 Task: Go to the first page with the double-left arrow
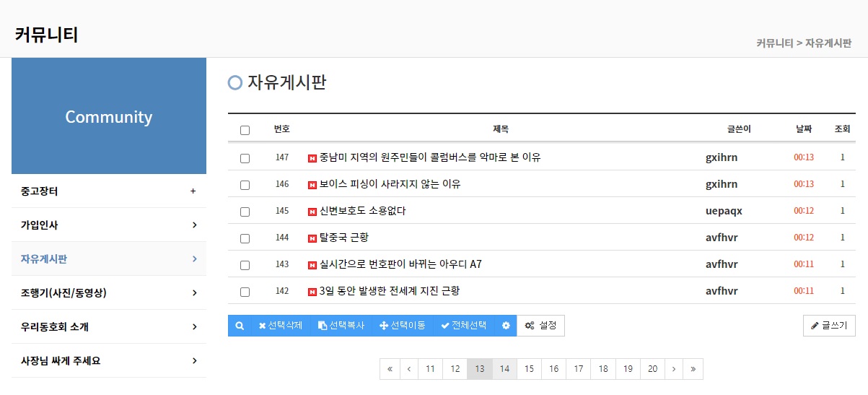(390, 369)
